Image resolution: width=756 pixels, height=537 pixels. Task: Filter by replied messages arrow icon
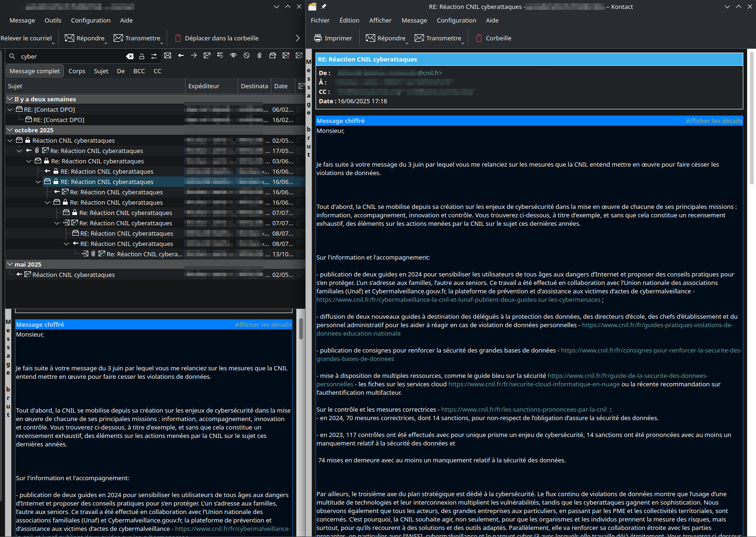[181, 56]
